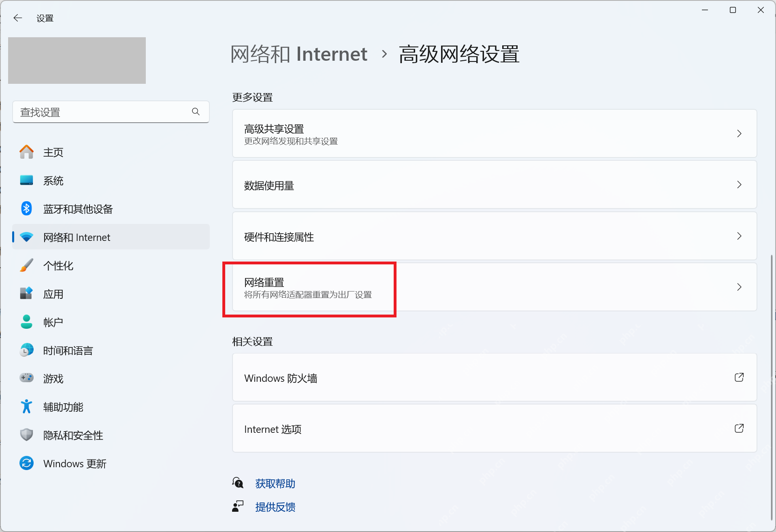Open 硬件和连接属性 via its chevron arrow
Screen dimensions: 776x532
tap(739, 236)
